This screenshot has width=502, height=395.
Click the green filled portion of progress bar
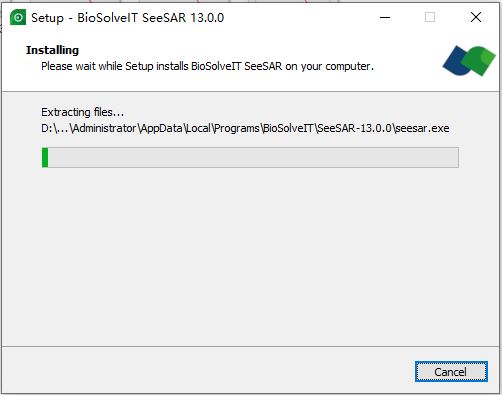tap(45, 157)
